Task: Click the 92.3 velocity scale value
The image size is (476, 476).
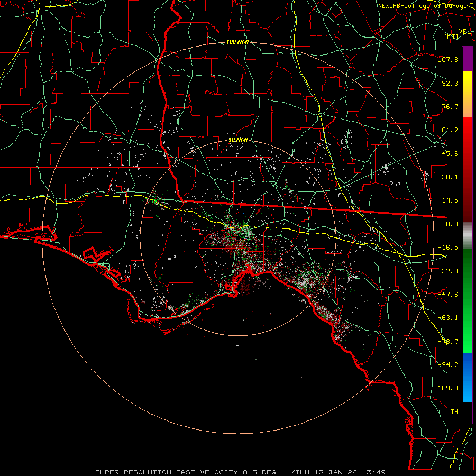Action: point(450,83)
